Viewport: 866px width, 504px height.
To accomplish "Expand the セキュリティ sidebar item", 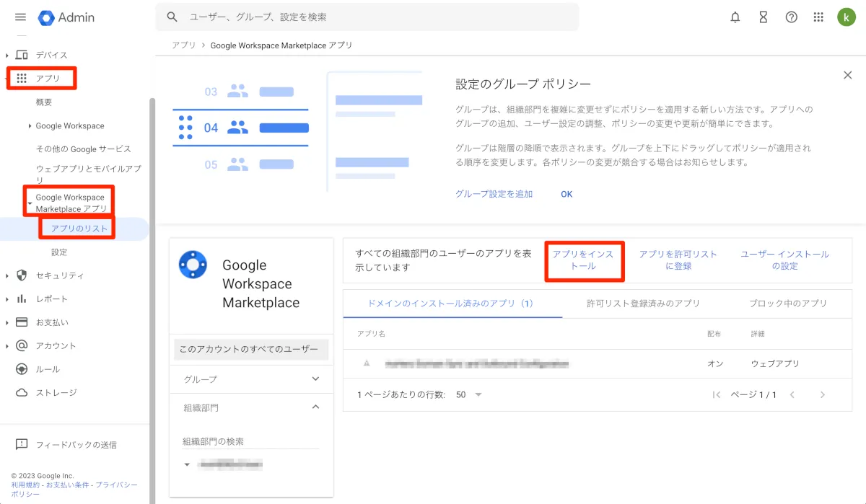I will click(7, 275).
